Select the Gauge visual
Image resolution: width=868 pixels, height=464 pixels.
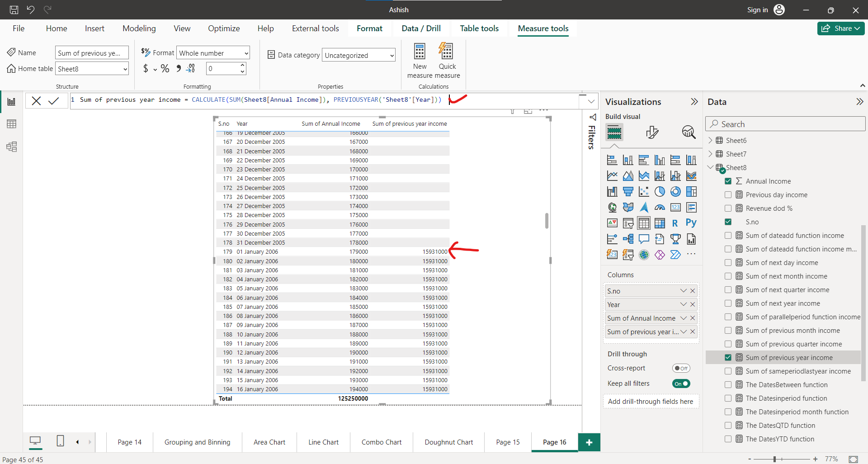(x=659, y=207)
